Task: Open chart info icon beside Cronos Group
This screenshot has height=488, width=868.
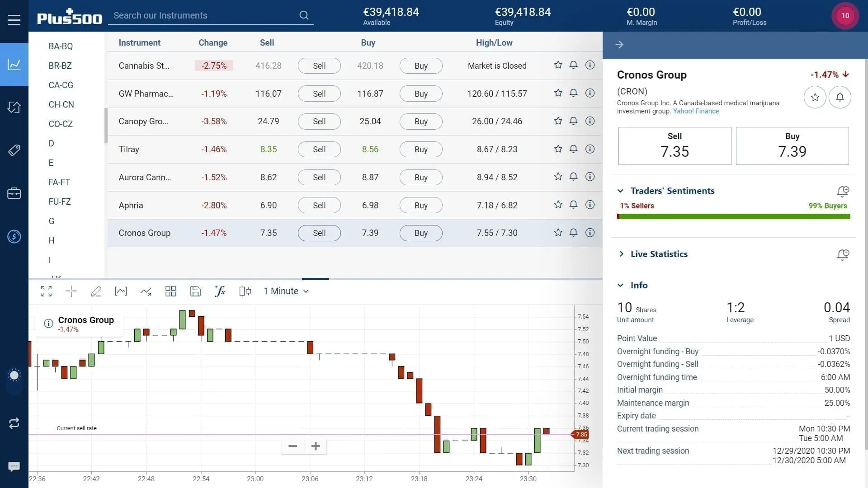Action: (48, 324)
